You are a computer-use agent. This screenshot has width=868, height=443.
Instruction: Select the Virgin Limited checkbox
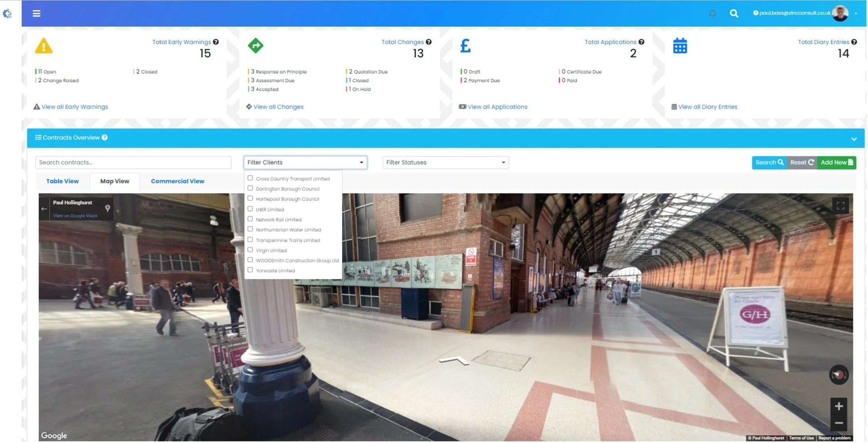pos(250,250)
